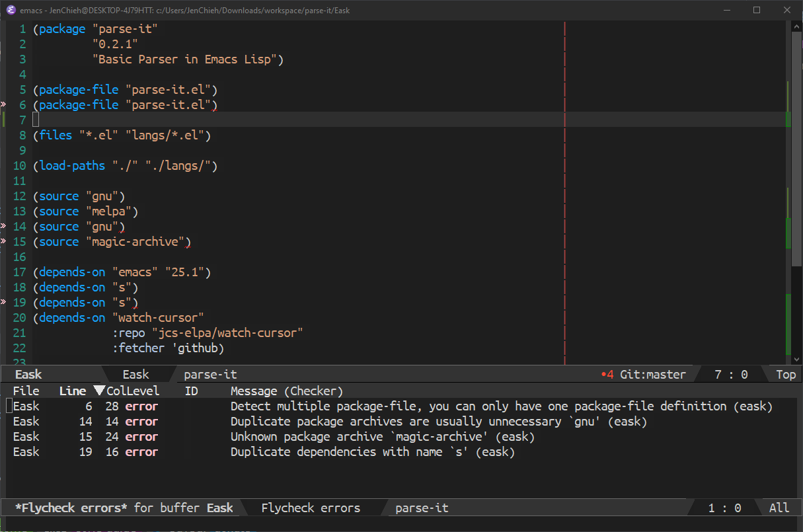Click the Git:master branch indicator
Viewport: 803px width, 532px height.
point(653,375)
